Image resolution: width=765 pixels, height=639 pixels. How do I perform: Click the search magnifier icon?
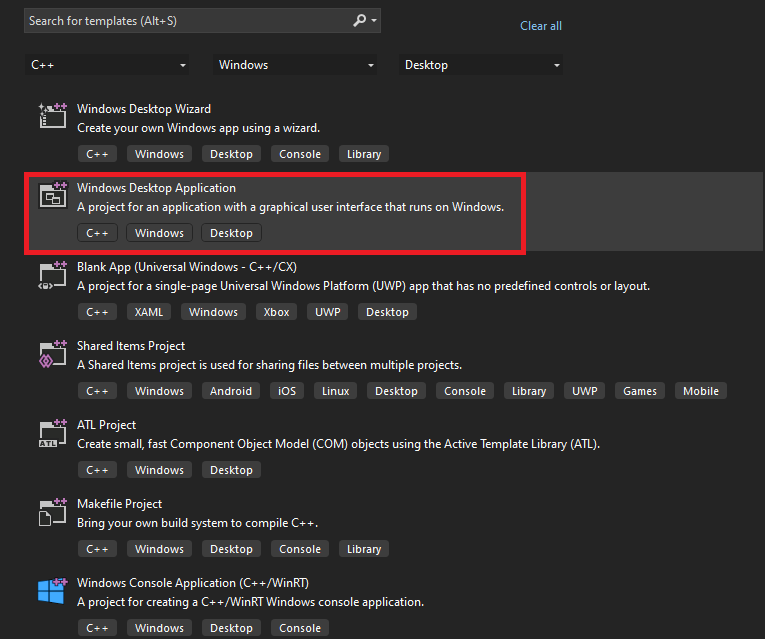click(360, 20)
